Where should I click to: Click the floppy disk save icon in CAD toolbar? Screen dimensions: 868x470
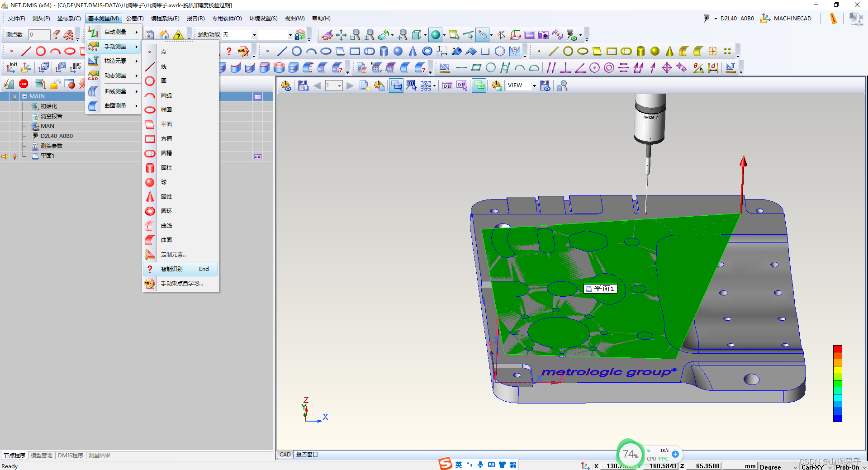click(303, 85)
